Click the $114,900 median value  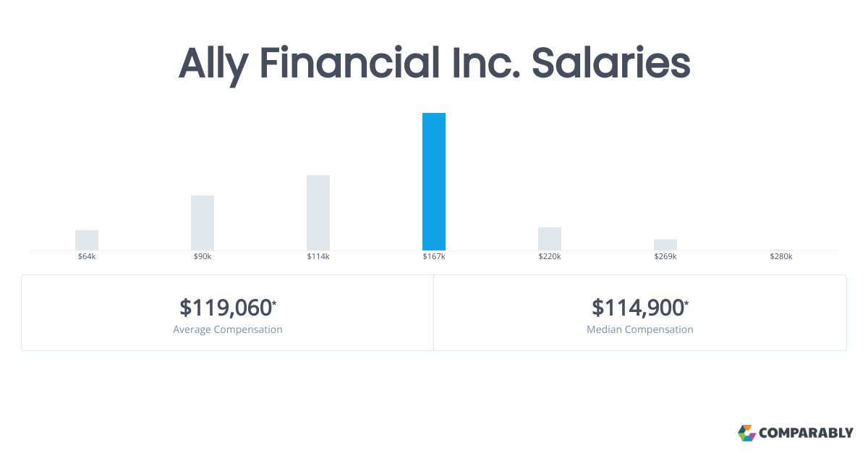tap(638, 308)
